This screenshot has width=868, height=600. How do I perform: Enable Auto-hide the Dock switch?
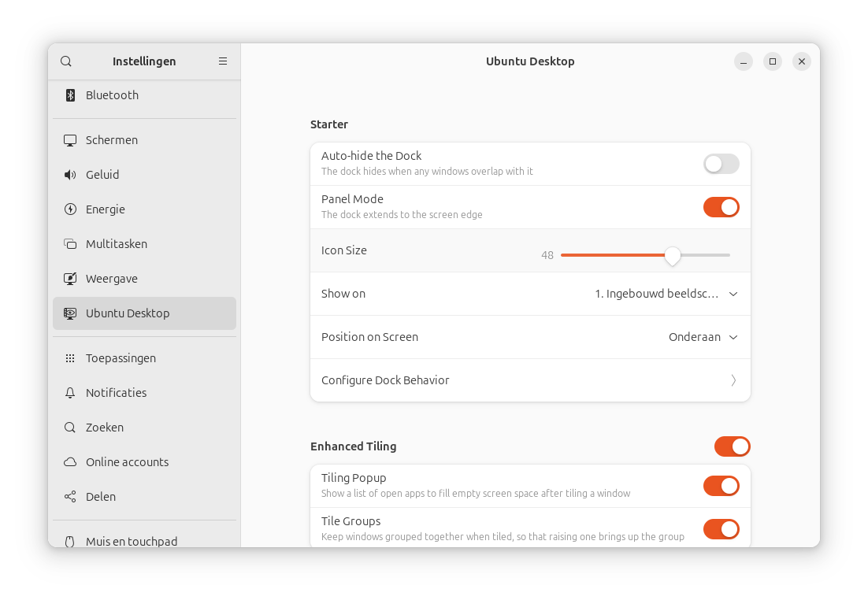(x=721, y=164)
